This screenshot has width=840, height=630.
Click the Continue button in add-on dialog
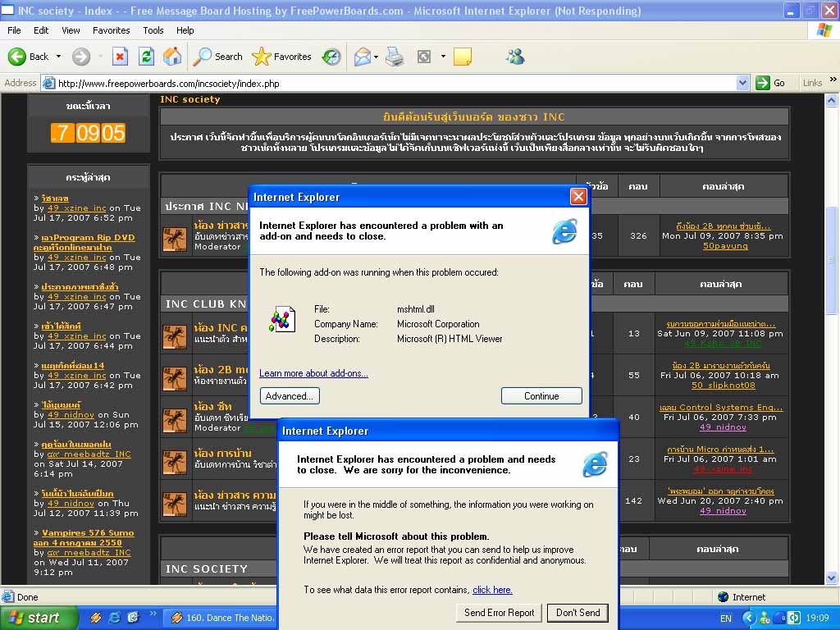click(x=541, y=396)
